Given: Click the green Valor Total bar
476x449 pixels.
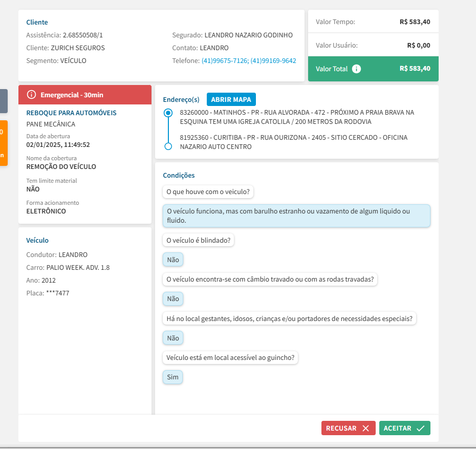Looking at the screenshot, I should click(x=373, y=69).
